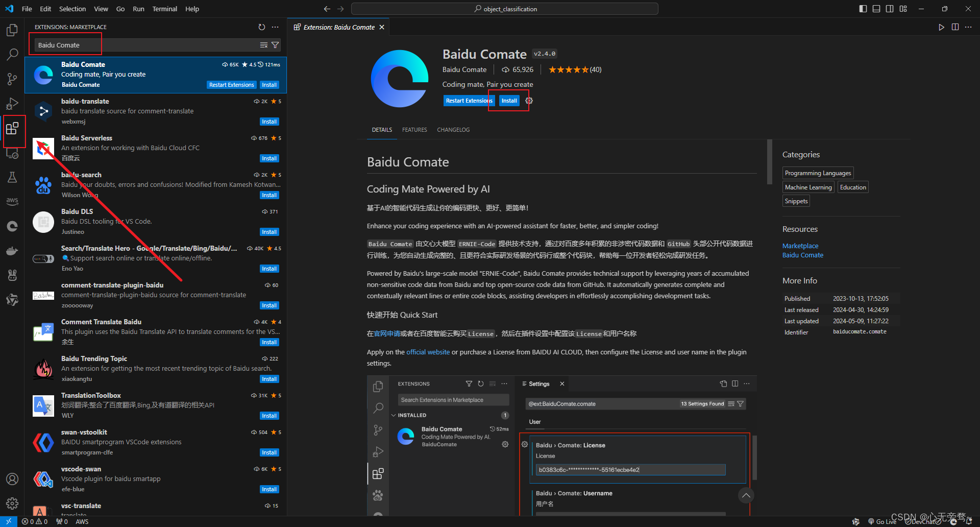The image size is (980, 527).
Task: Filter extensions with funnel icon
Action: coord(275,45)
